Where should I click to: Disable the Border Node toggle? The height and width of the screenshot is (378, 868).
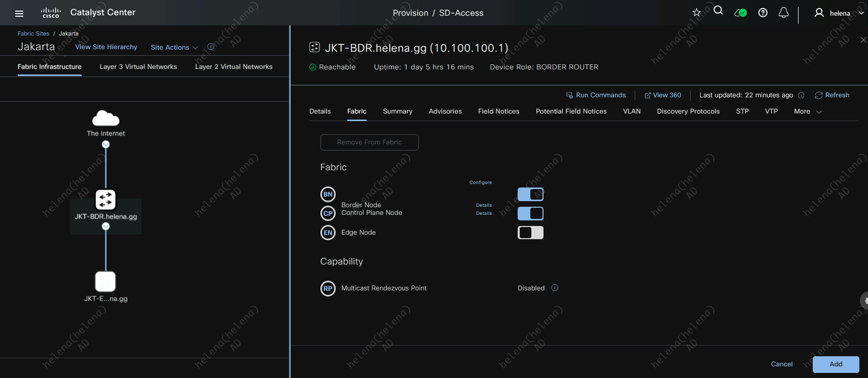[x=530, y=194]
